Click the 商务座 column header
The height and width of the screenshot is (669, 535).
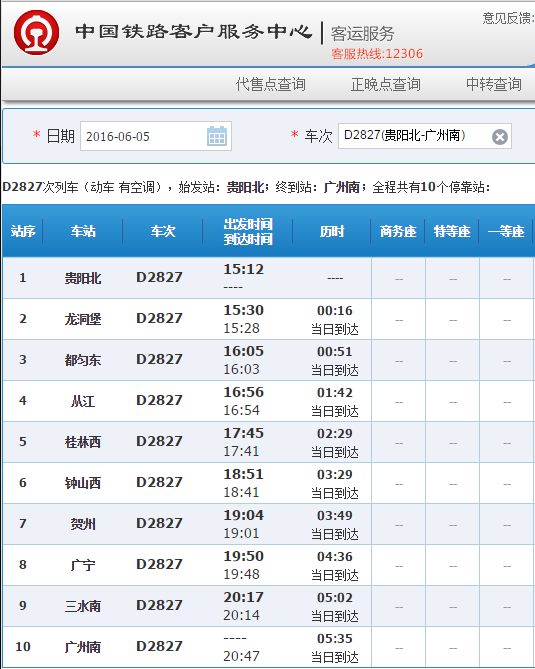(398, 231)
